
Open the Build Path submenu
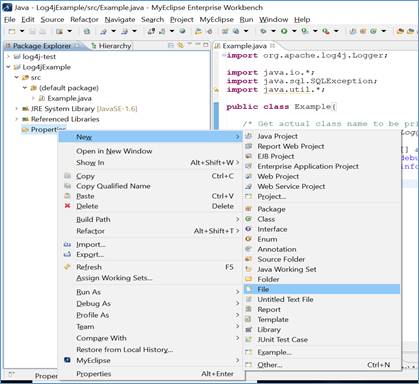(x=152, y=219)
